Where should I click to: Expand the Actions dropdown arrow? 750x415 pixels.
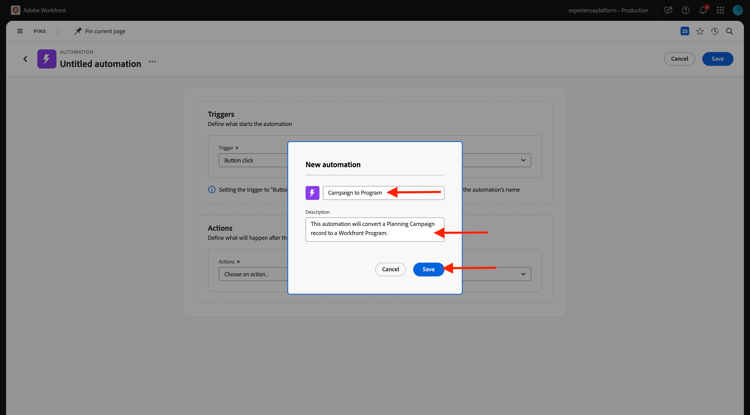(x=523, y=274)
